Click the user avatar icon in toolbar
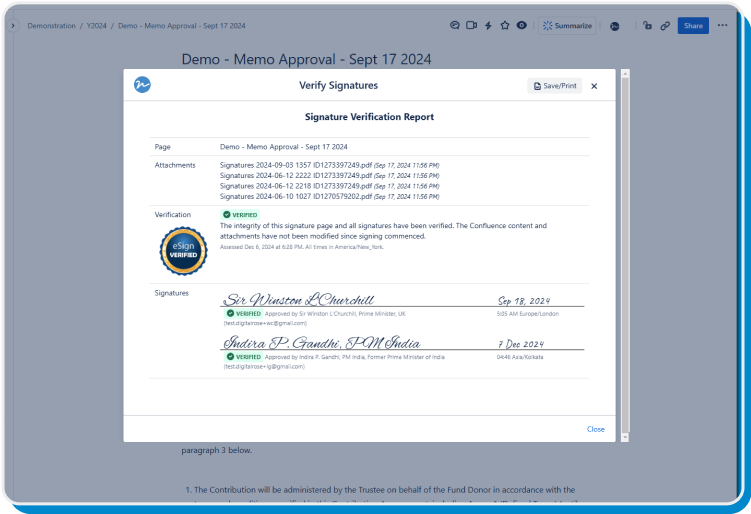Screen dimensions: 751x514 pyautogui.click(x=614, y=26)
